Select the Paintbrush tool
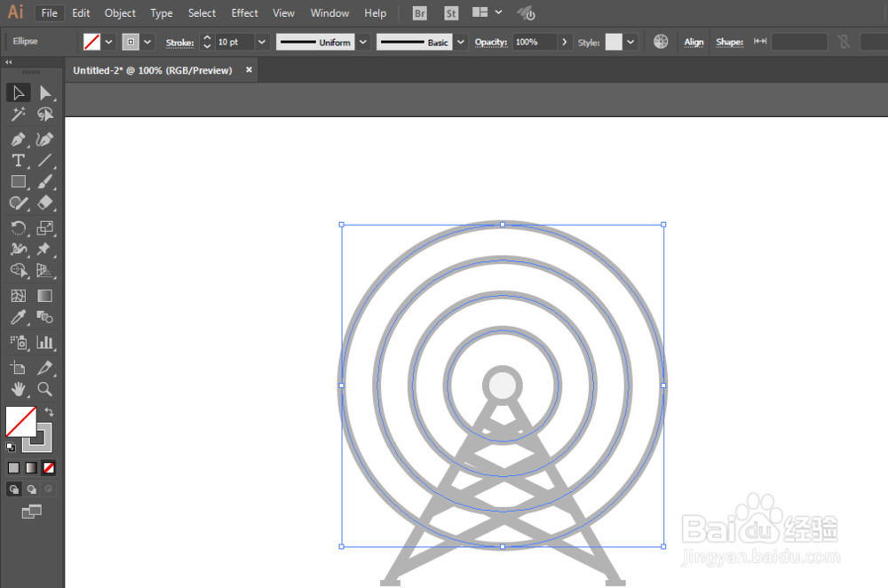 [x=44, y=182]
